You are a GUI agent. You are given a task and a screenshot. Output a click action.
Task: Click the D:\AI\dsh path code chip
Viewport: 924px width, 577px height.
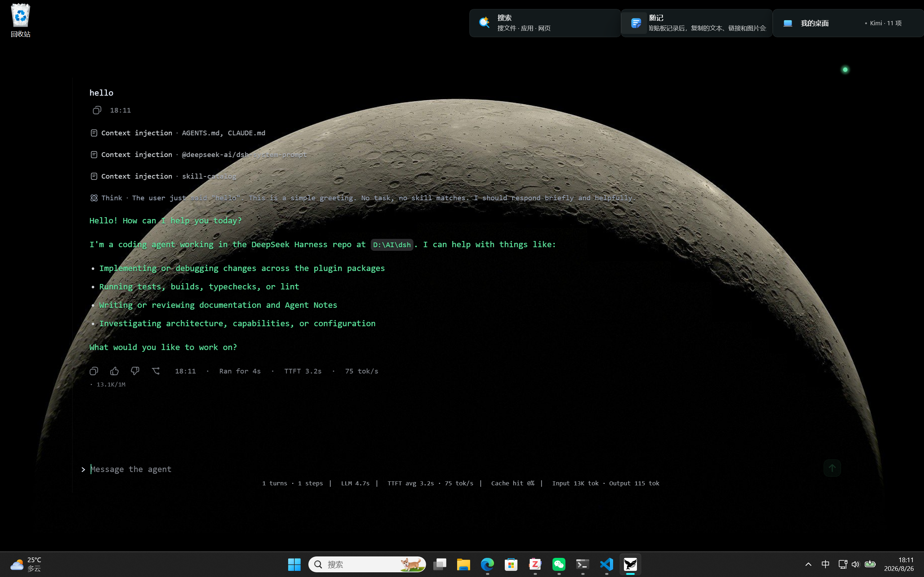(392, 245)
